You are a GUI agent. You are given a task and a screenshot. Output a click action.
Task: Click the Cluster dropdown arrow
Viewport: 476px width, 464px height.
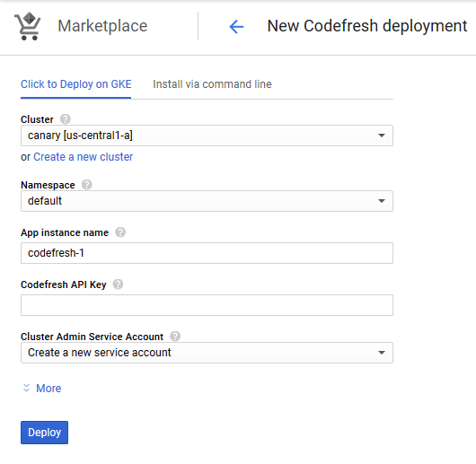382,136
